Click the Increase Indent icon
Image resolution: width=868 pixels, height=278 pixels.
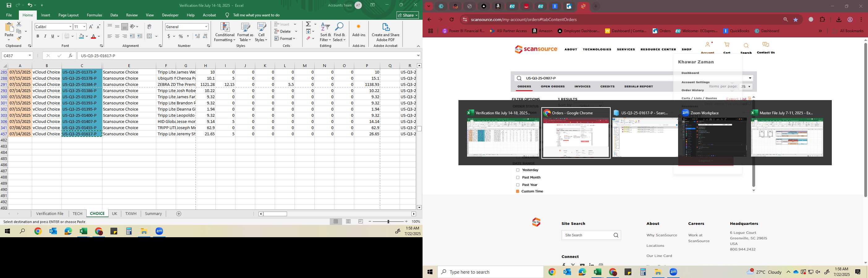pos(140,36)
